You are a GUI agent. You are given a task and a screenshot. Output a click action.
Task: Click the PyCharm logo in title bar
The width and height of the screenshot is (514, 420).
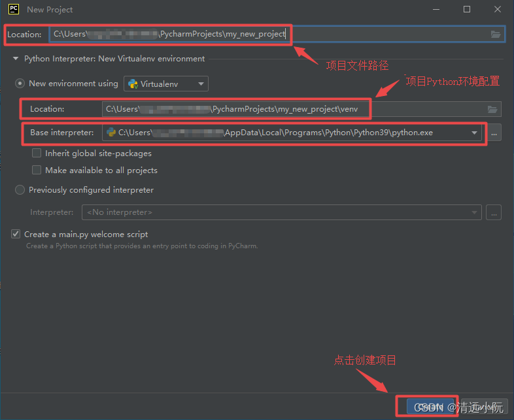[14, 9]
